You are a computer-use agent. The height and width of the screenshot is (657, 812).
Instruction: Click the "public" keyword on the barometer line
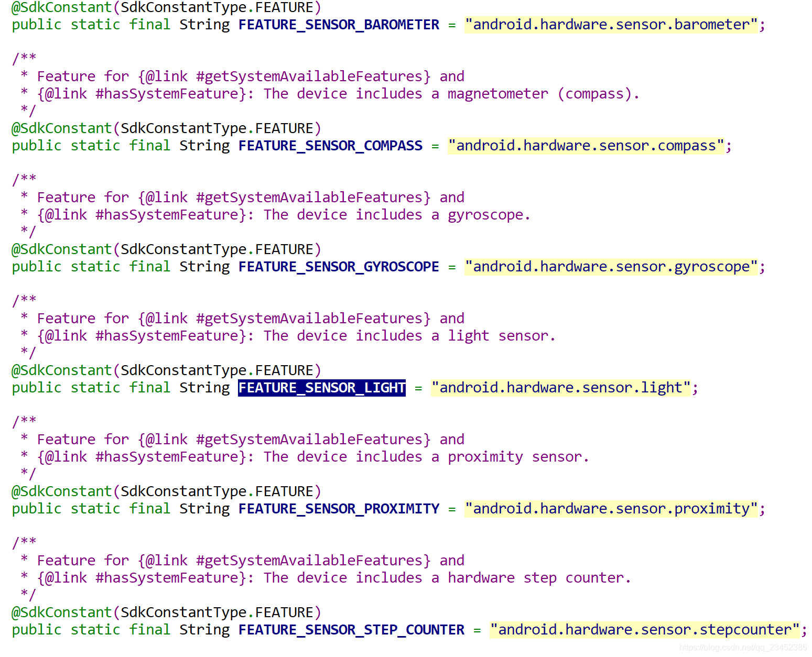tap(37, 25)
